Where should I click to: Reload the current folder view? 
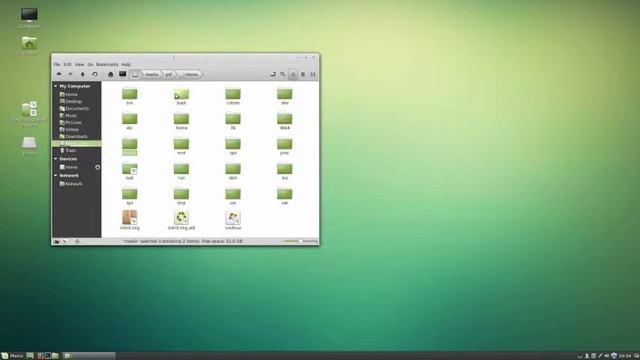(95, 74)
